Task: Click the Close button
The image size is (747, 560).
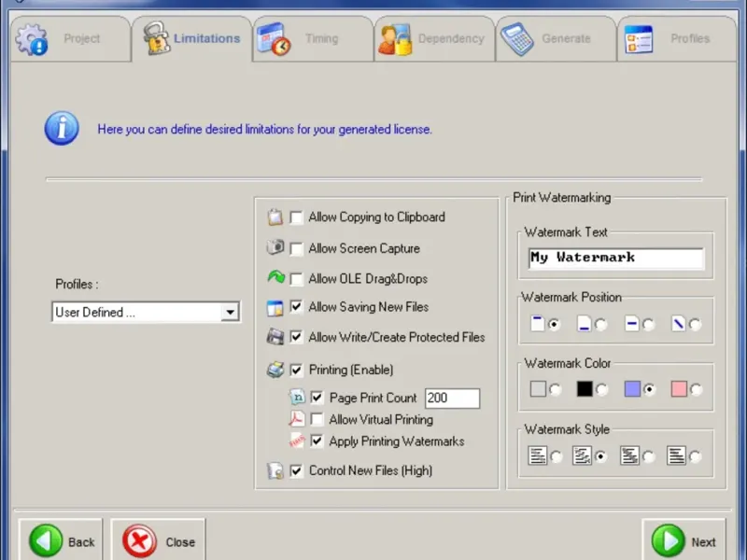Action: tap(158, 541)
